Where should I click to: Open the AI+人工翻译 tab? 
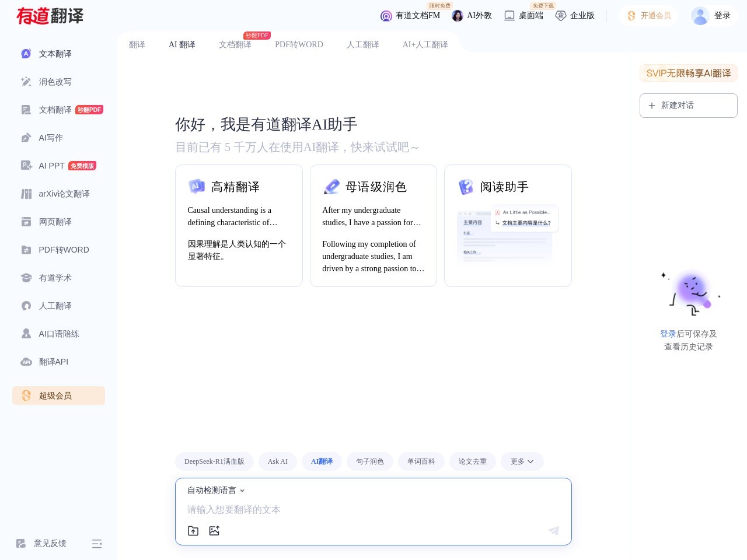[x=425, y=44]
